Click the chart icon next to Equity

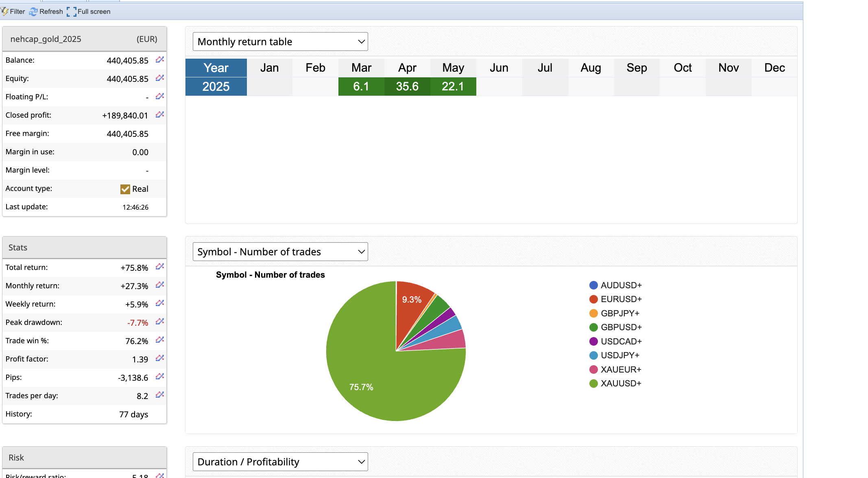click(159, 78)
